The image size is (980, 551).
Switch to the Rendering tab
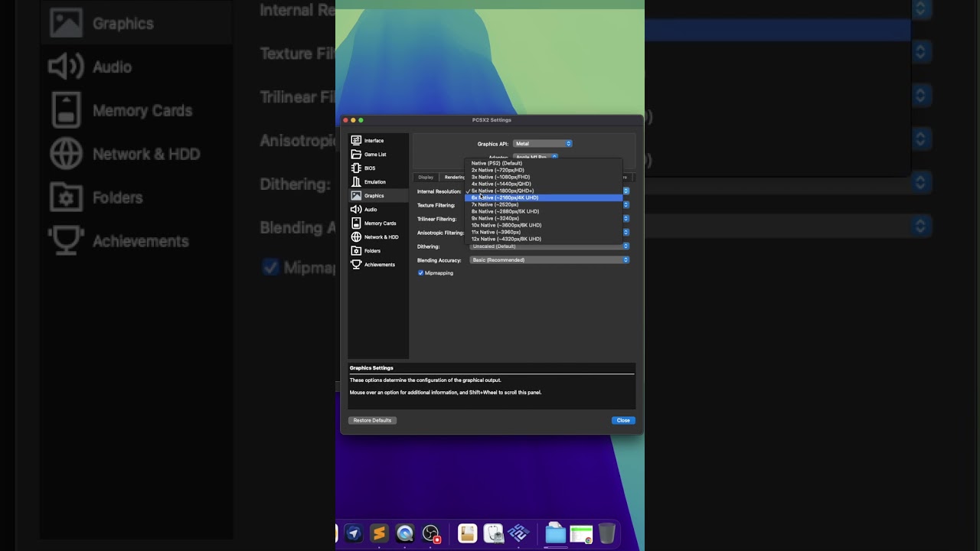(x=454, y=178)
